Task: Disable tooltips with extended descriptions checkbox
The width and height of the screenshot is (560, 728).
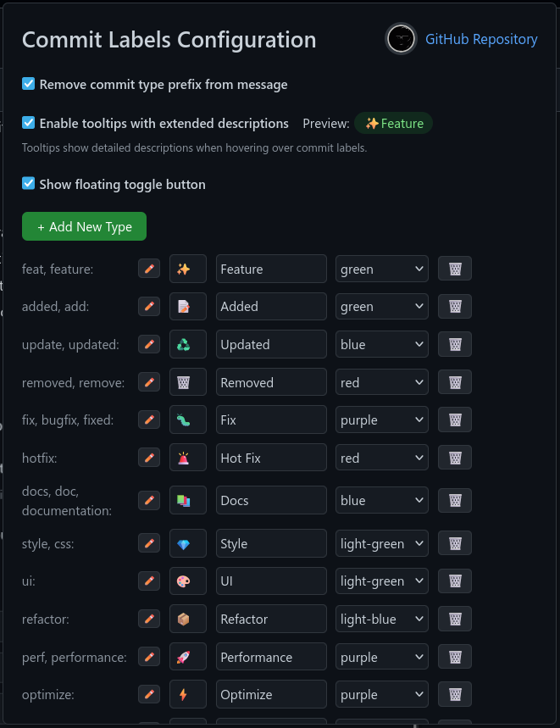Action: tap(28, 123)
